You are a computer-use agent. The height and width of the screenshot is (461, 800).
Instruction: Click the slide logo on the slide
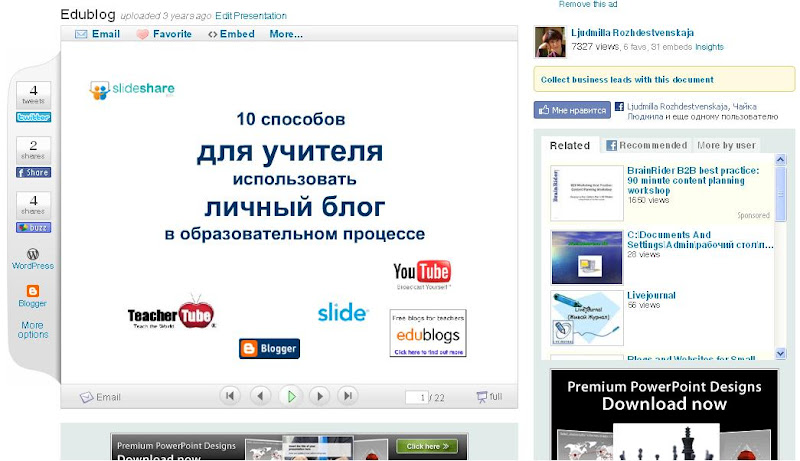341,313
